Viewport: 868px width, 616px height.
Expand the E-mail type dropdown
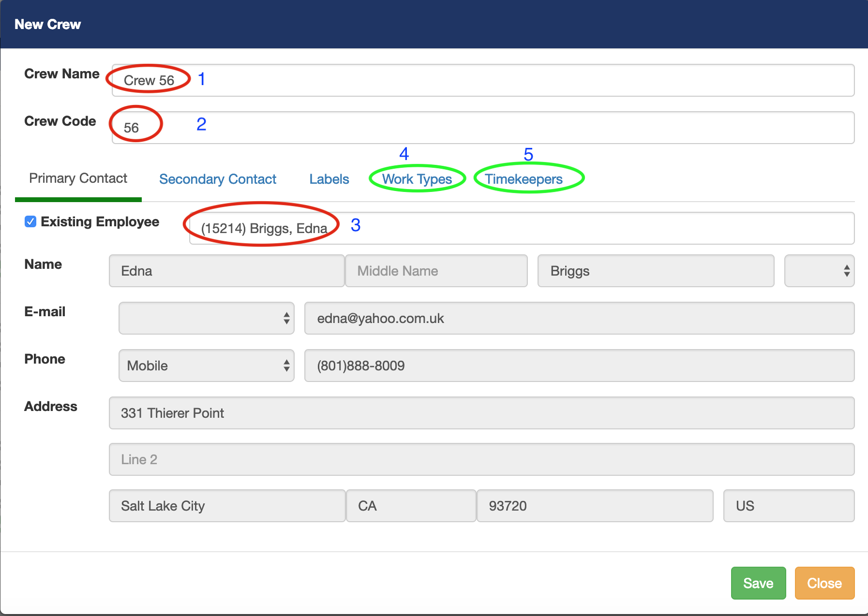pos(206,318)
